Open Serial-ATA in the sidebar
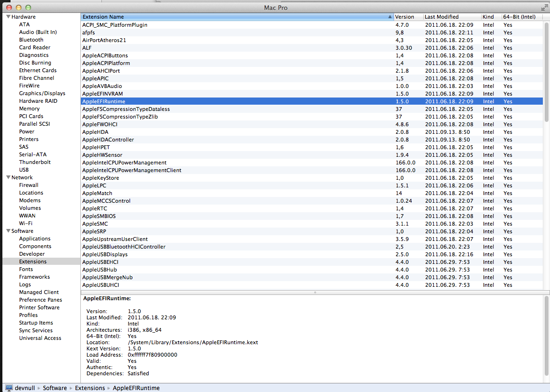 [33, 154]
